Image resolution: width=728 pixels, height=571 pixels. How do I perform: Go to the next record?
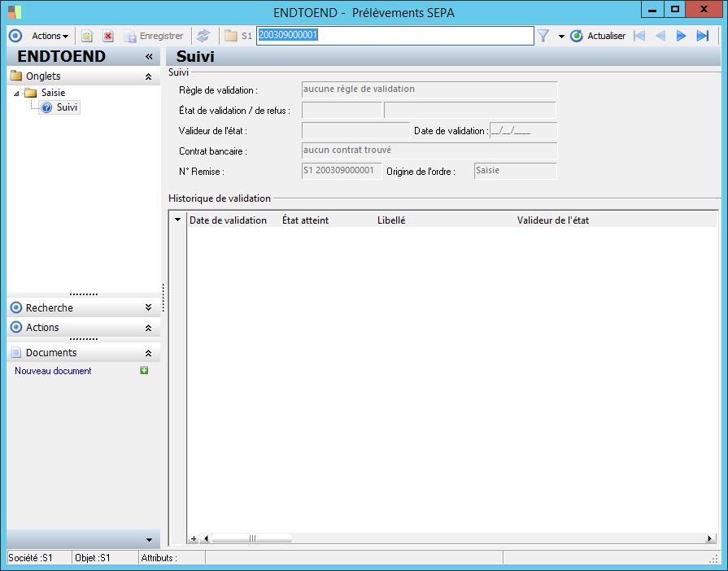681,36
